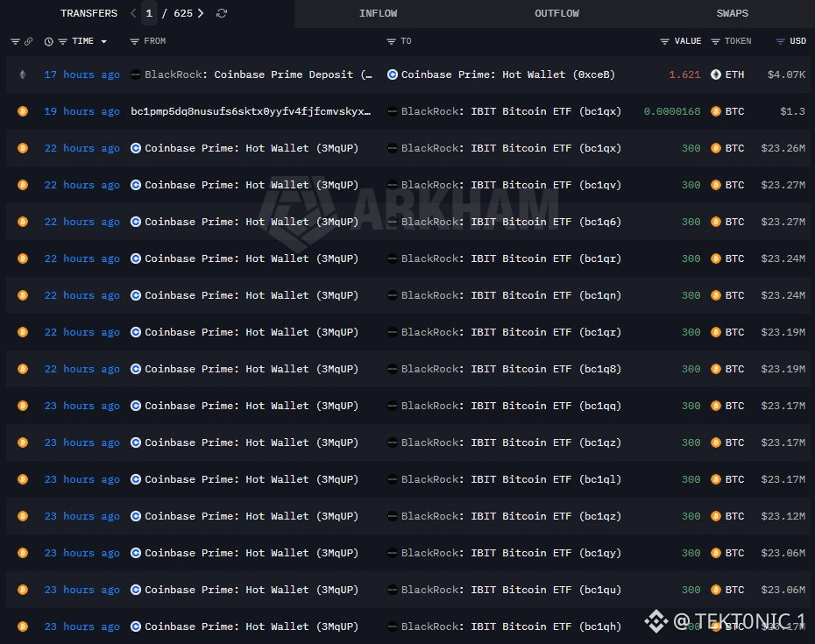Click the FROM column header label
815x644 pixels.
tap(155, 41)
